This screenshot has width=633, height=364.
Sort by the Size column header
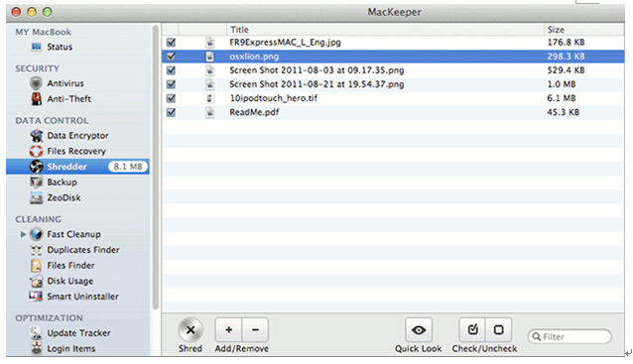coord(583,30)
